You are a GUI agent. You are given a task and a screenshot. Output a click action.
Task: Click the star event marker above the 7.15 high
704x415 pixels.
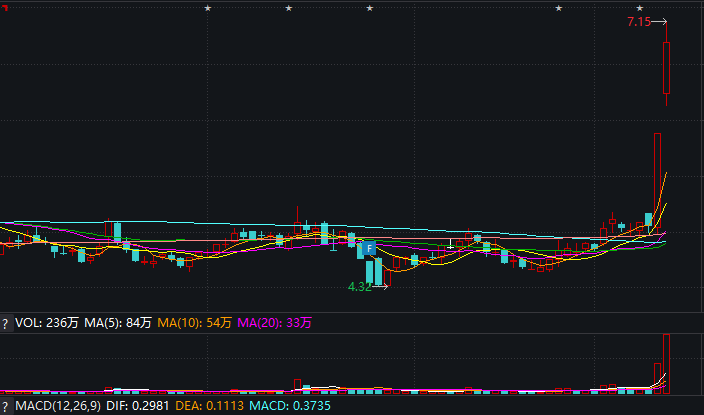(x=640, y=8)
